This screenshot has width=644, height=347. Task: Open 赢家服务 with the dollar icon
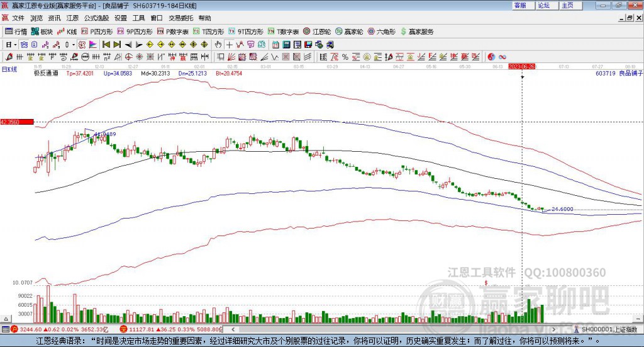[x=417, y=31]
